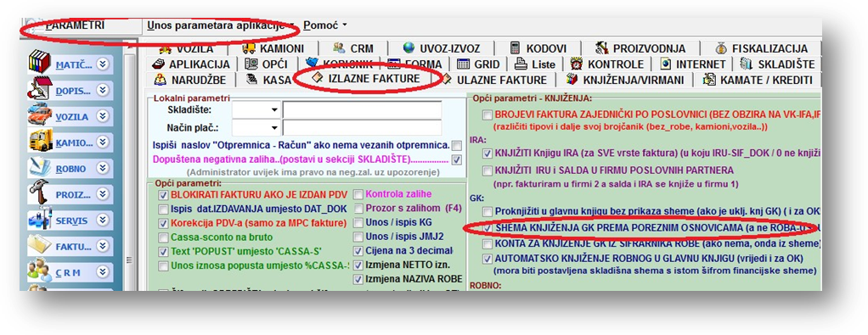868x335 pixels.
Task: Click the icon on PROIZVODNJA tab
Action: point(601,48)
